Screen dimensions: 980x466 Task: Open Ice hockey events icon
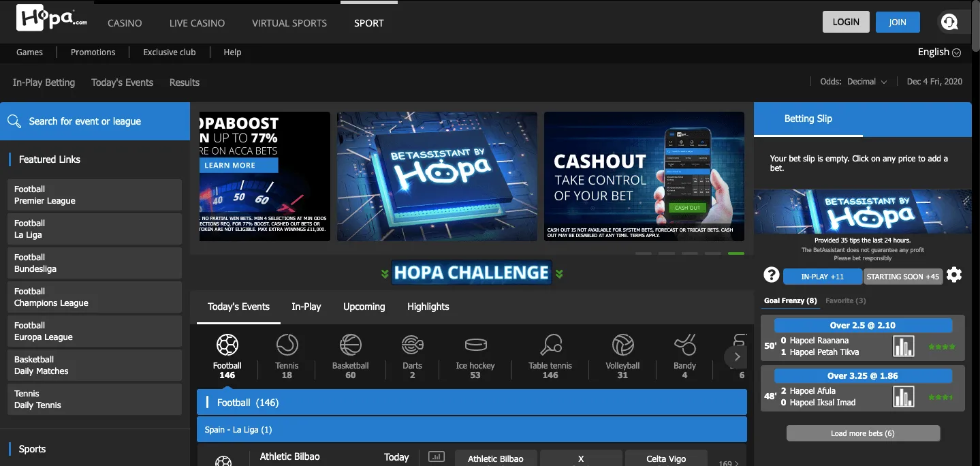pos(475,345)
